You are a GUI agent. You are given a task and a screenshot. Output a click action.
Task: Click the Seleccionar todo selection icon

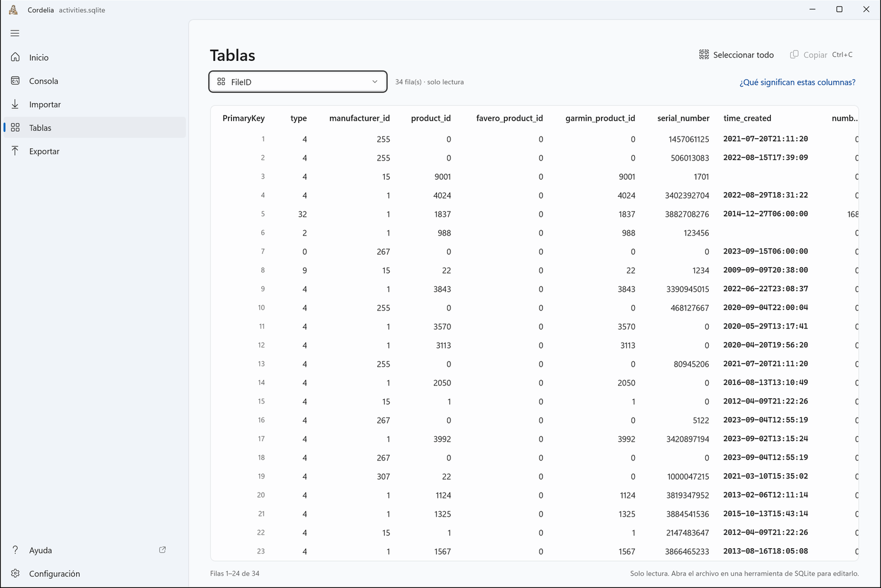(x=704, y=54)
